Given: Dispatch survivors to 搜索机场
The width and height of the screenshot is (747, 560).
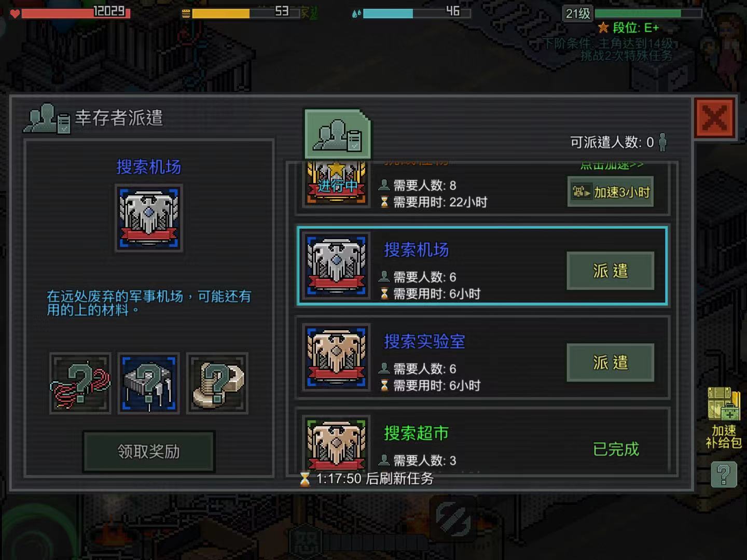Looking at the screenshot, I should pyautogui.click(x=611, y=271).
